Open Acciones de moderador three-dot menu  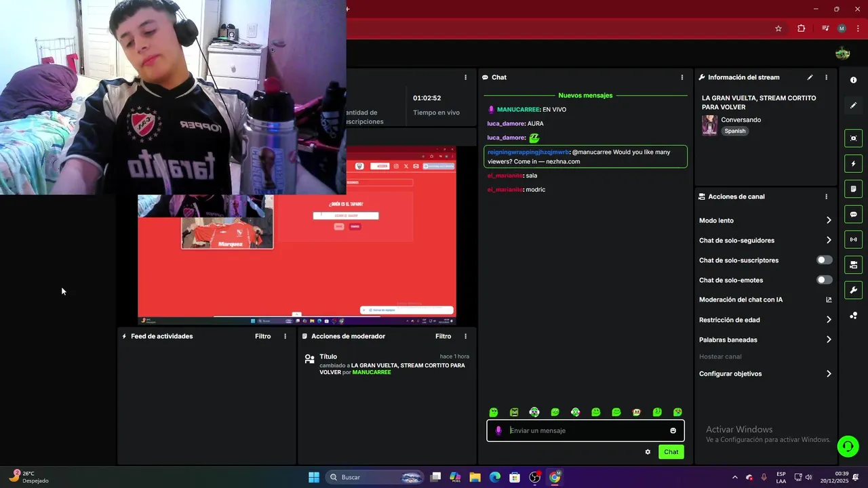click(465, 336)
